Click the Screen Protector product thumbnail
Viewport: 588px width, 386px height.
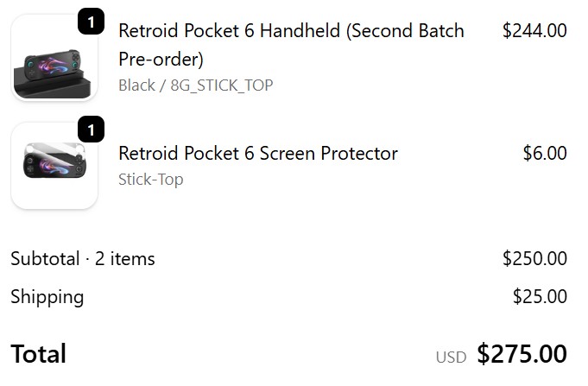(54, 166)
